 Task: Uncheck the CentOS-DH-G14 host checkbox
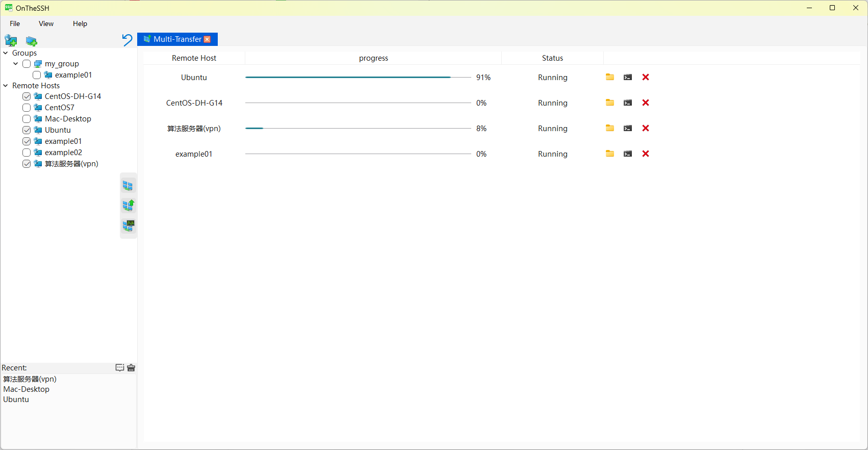[27, 96]
